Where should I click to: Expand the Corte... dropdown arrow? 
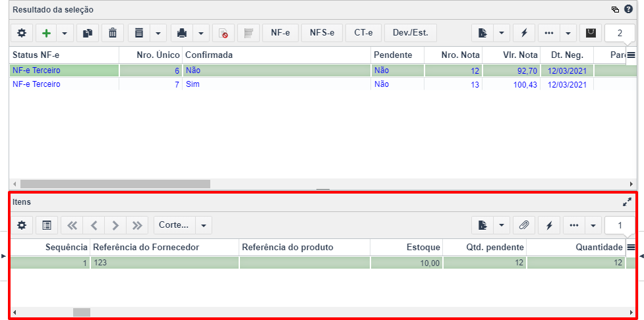point(203,225)
